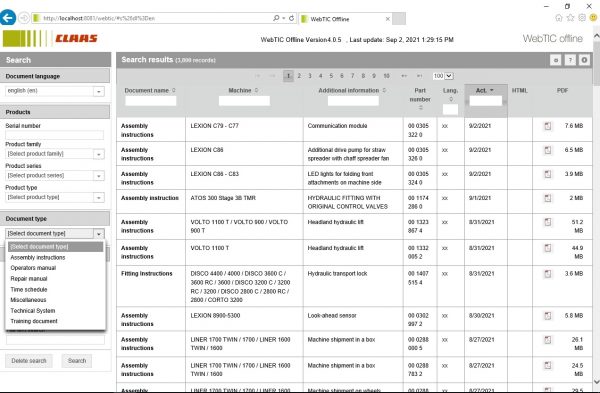Choose Assembly instructions document type

click(38, 258)
